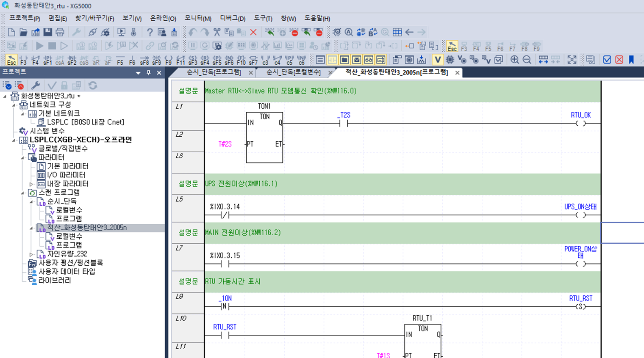Screen dimensions: 644x358
Task: Toggle the variable/device display V button
Action: click(x=438, y=59)
